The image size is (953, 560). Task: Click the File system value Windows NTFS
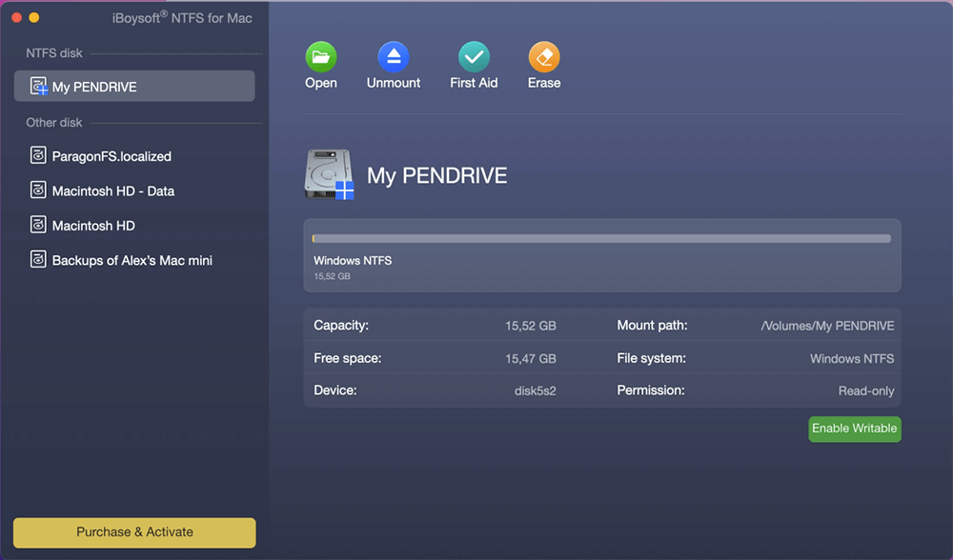click(x=852, y=358)
